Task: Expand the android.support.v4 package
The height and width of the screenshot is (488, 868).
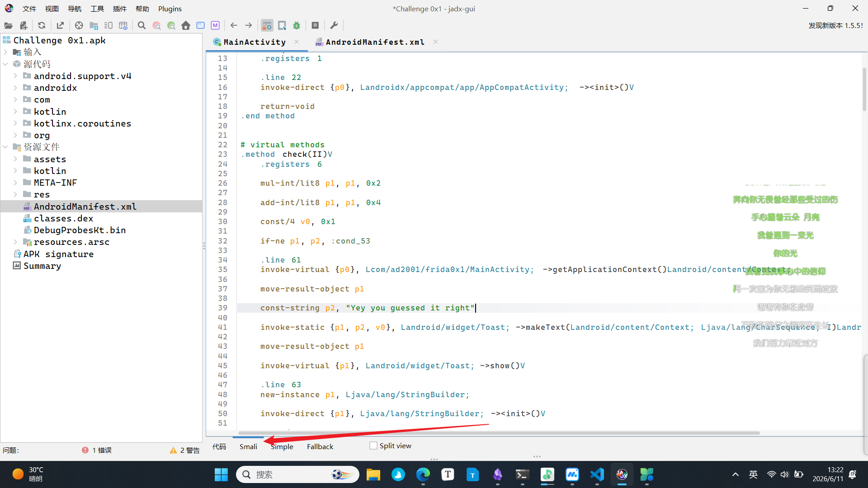Action: pyautogui.click(x=15, y=76)
